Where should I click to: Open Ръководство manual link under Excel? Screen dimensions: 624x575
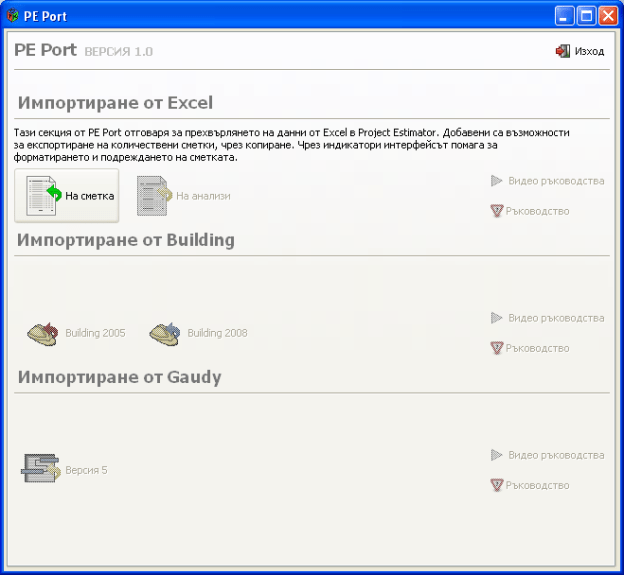tap(537, 211)
